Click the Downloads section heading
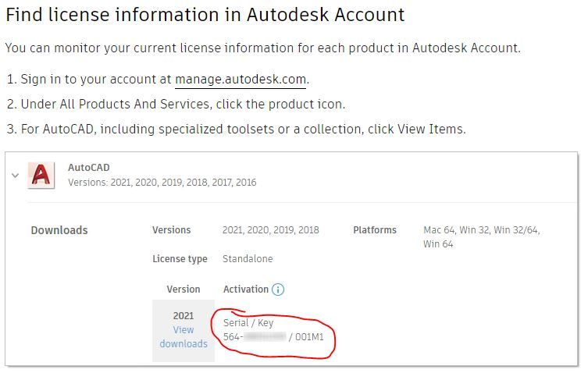This screenshot has width=588, height=373. 59,230
